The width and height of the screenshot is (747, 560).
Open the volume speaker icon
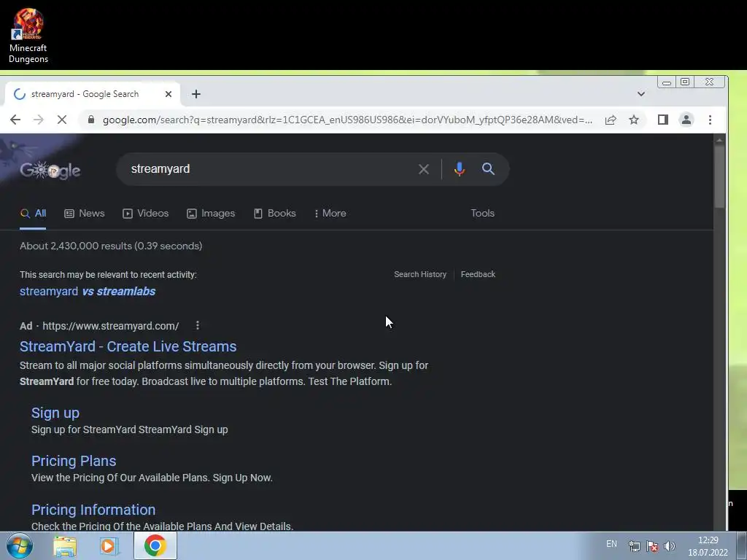(670, 546)
